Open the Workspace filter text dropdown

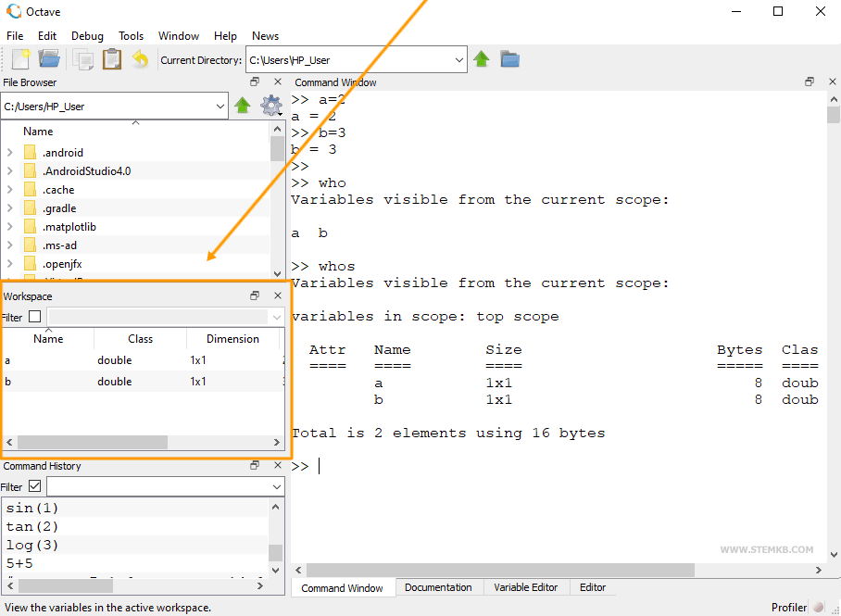[x=278, y=315]
